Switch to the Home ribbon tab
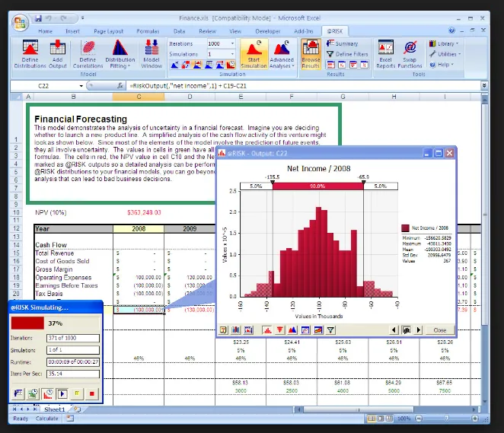504x433 pixels. pyautogui.click(x=45, y=31)
